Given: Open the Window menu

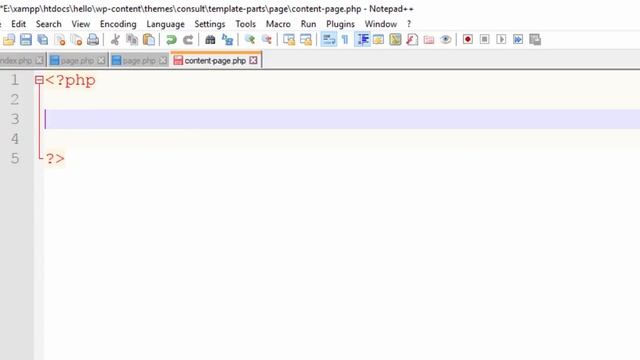Looking at the screenshot, I should (x=380, y=24).
